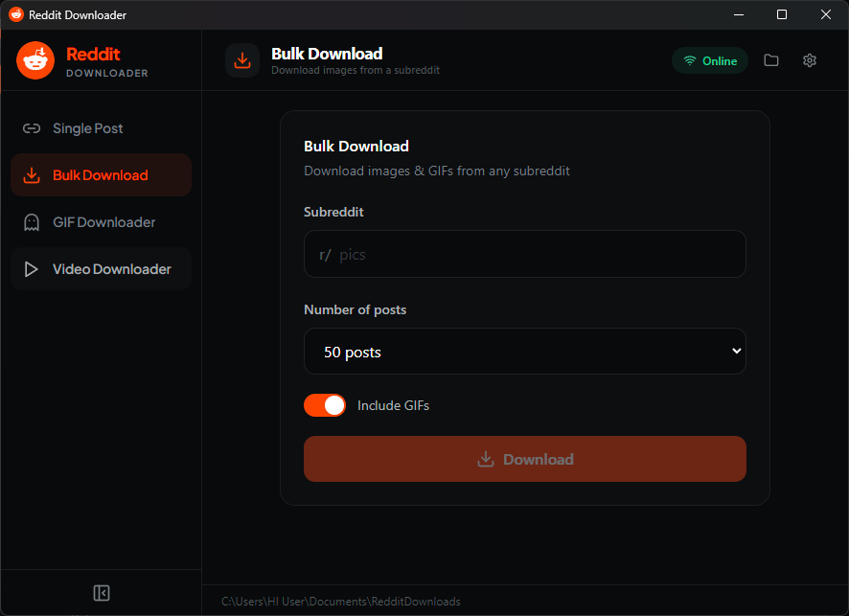Close the Reddit Downloader window
Screen dimensions: 849x616
825,14
